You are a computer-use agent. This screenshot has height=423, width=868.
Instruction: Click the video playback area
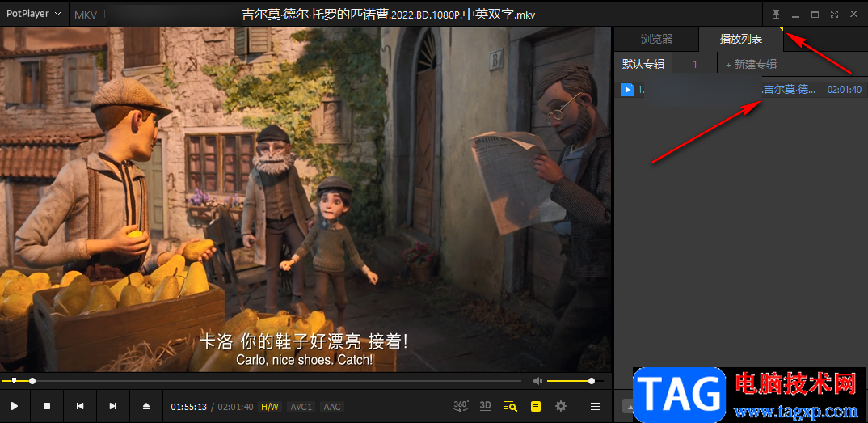(x=305, y=199)
